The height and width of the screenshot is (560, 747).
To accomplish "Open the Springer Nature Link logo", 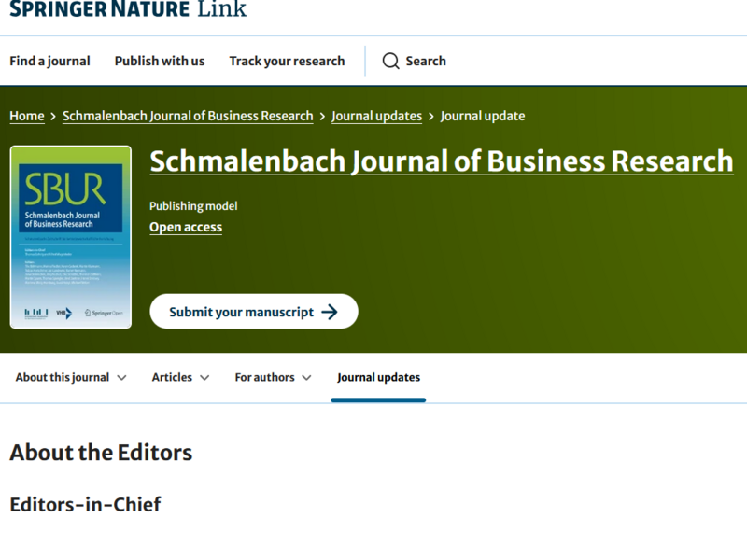I will (x=128, y=9).
